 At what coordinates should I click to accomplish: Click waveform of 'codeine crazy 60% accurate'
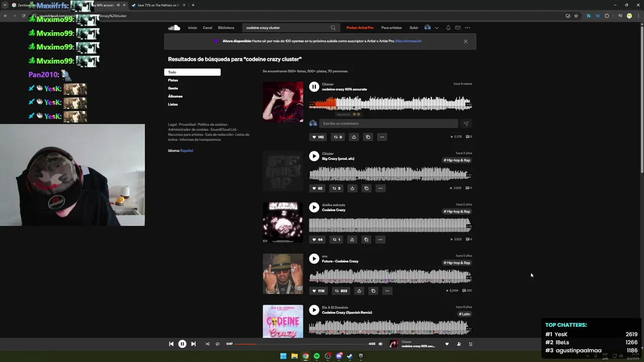point(390,104)
